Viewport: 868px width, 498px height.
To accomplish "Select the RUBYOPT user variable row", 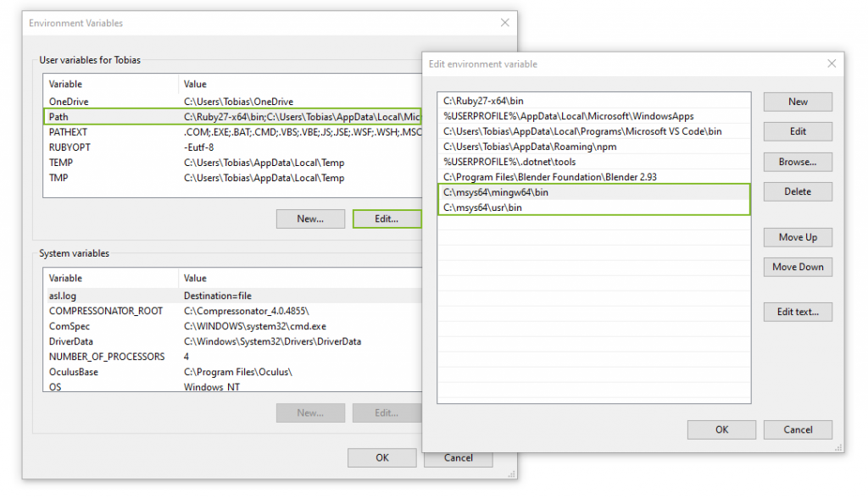I will pos(232,147).
